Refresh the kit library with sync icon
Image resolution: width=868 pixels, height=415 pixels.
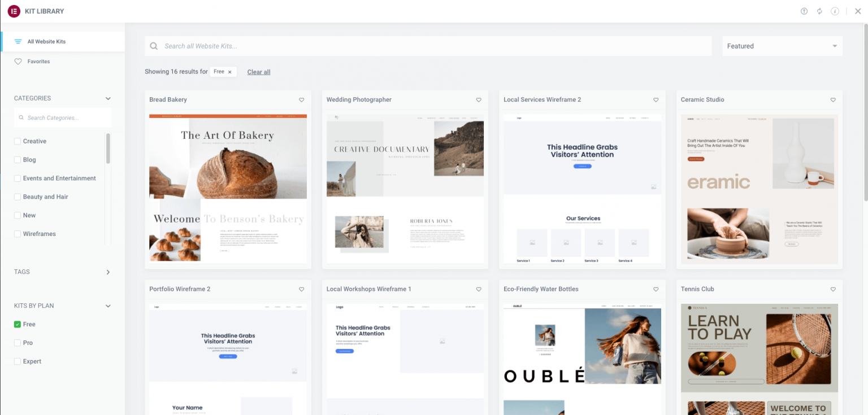click(x=819, y=11)
